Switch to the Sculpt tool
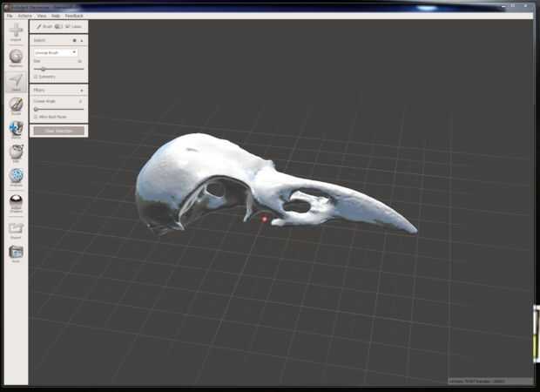The width and height of the screenshot is (540, 392). (16, 105)
